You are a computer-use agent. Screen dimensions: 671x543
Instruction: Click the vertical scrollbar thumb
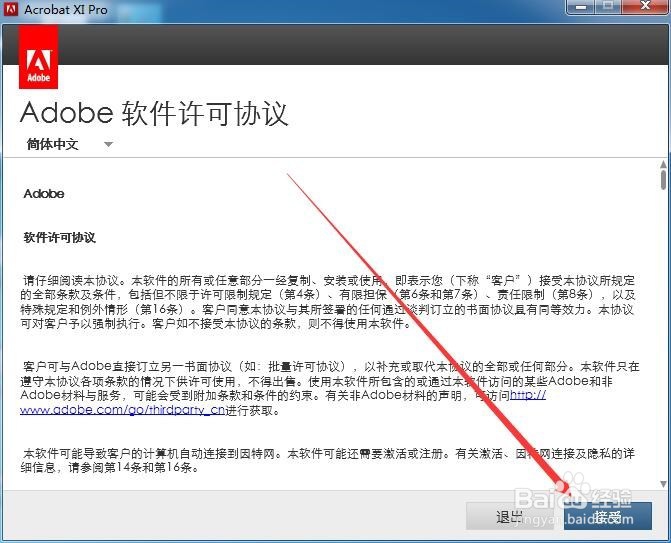[663, 179]
